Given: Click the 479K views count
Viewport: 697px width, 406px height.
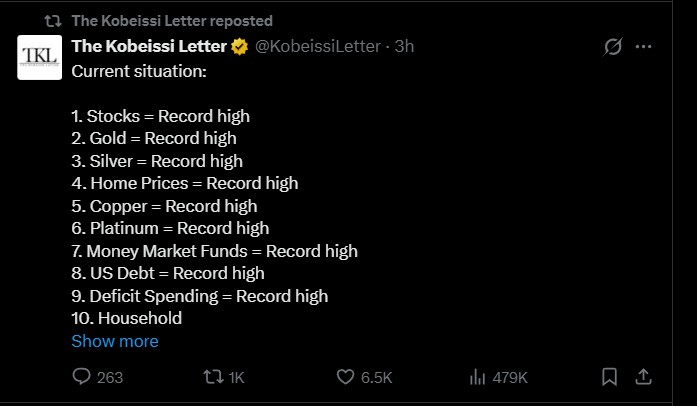Looking at the screenshot, I should pyautogui.click(x=510, y=377).
